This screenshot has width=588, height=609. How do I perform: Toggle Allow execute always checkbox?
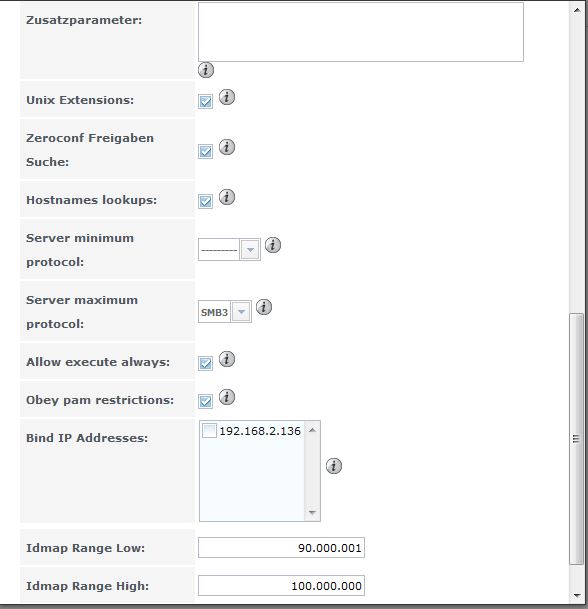pos(205,364)
